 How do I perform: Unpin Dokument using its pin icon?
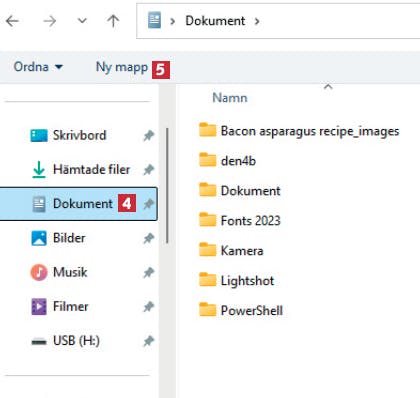149,204
